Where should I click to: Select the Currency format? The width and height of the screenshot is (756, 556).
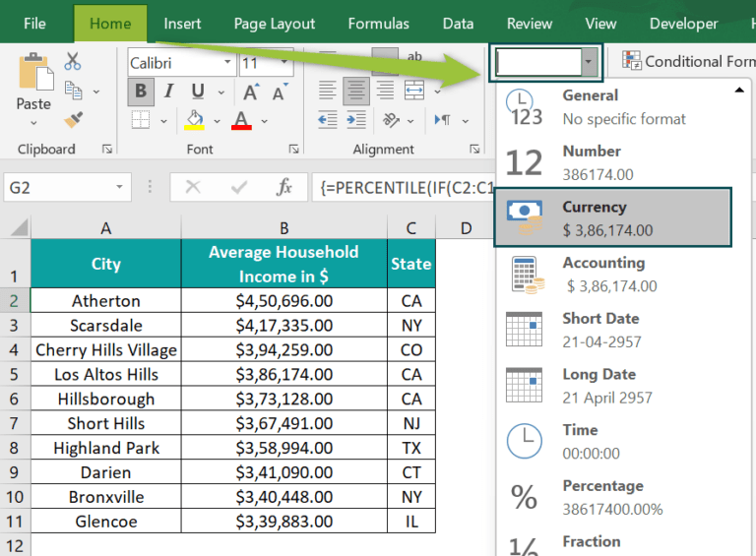coord(613,217)
